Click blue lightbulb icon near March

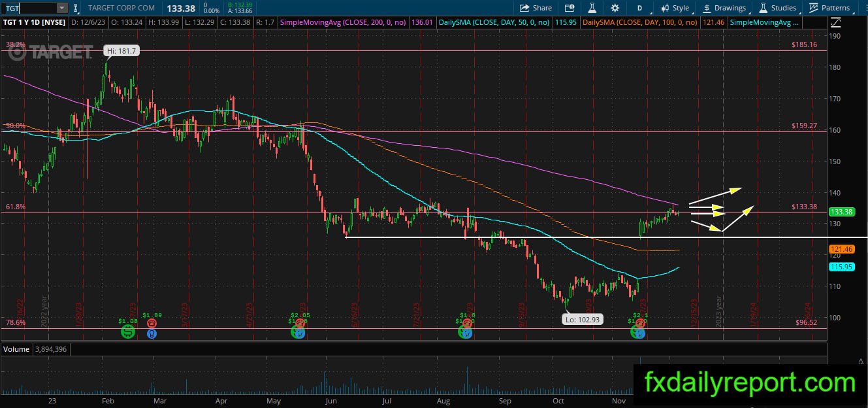pyautogui.click(x=152, y=333)
